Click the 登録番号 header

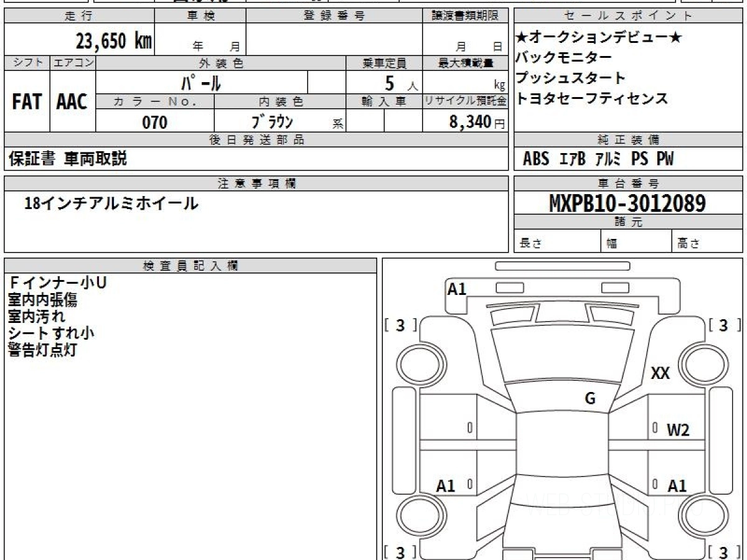point(334,16)
